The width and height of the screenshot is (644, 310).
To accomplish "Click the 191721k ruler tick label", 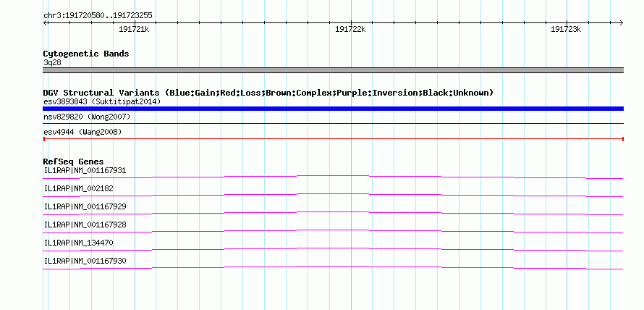I will pyautogui.click(x=134, y=29).
